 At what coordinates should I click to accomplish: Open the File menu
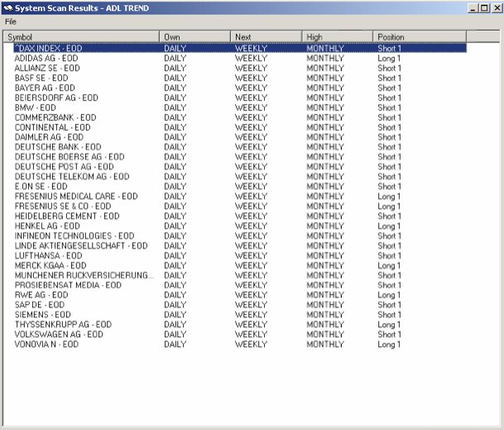11,22
